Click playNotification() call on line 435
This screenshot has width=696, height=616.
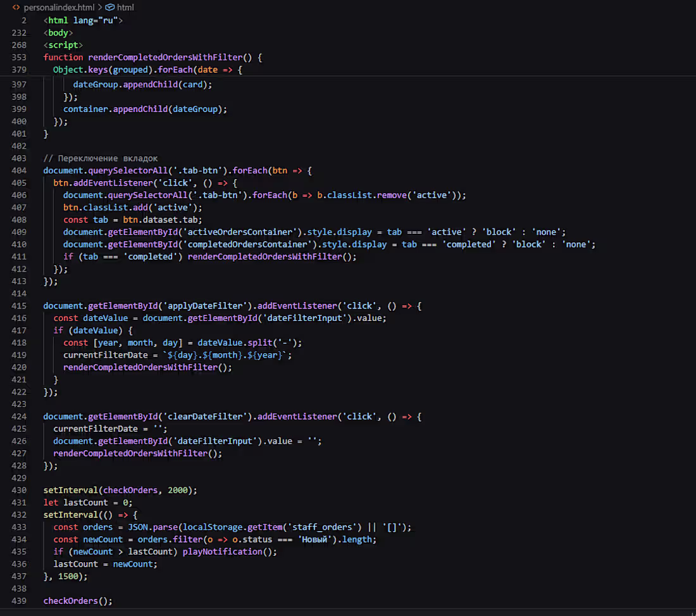pyautogui.click(x=227, y=551)
